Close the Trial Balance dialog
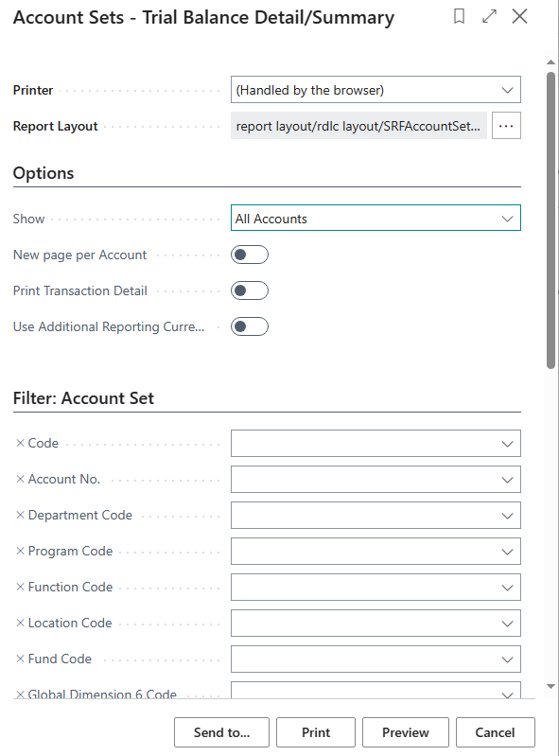This screenshot has height=756, width=559. 519,16
